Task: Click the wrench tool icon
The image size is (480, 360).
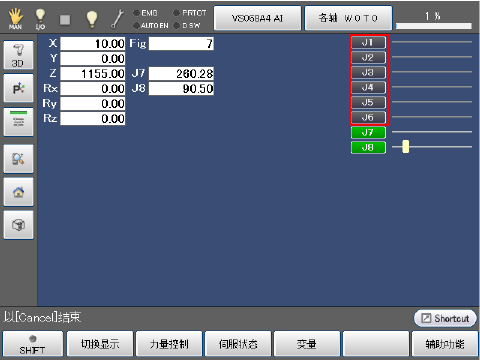Action: 117,19
